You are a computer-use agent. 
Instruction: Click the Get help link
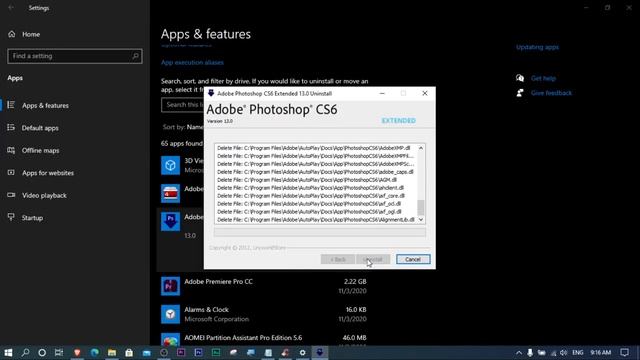pyautogui.click(x=543, y=78)
